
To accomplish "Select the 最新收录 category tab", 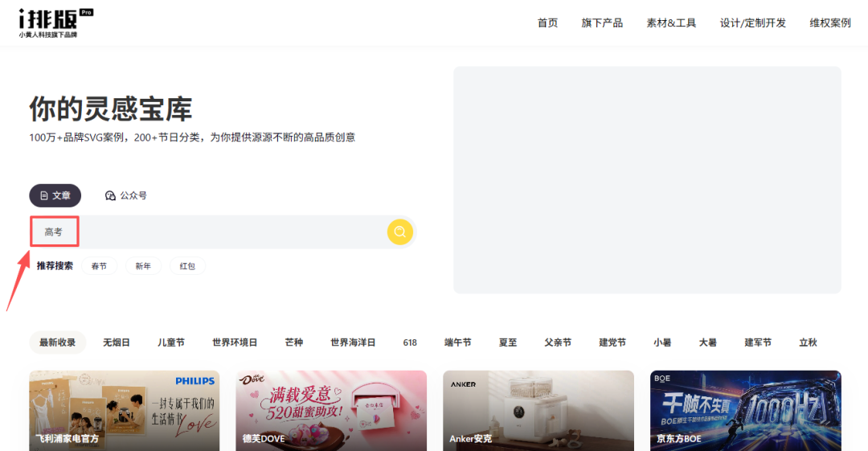I will (x=58, y=342).
